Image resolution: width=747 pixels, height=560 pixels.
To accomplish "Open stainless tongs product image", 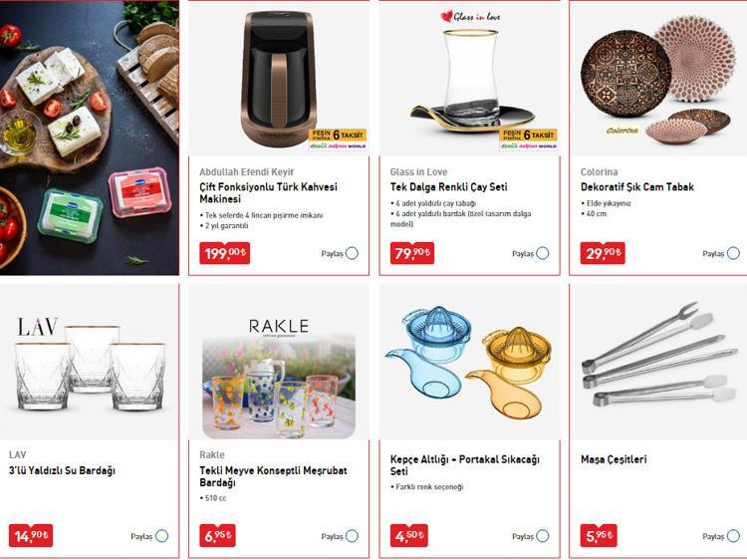I will (x=659, y=363).
